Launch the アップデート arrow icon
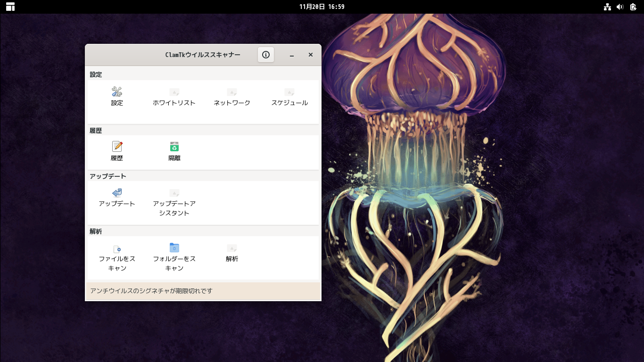644x362 pixels. pyautogui.click(x=117, y=192)
